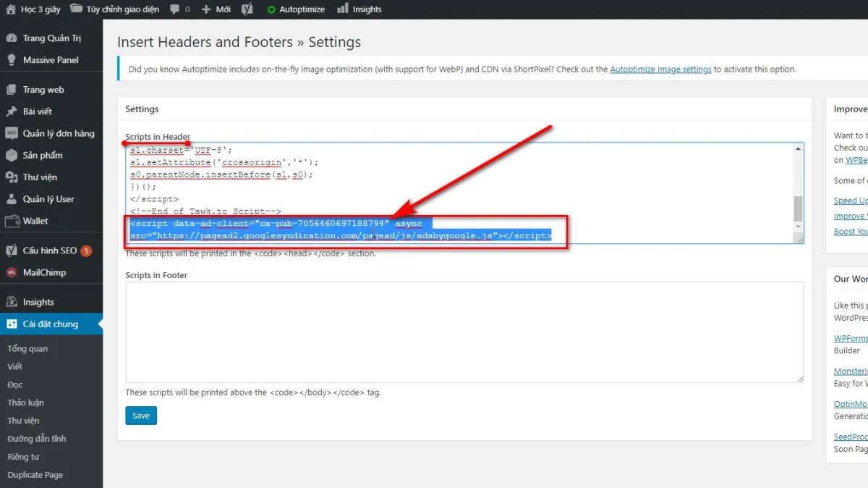Click the Thư viện media icon in sidebar
Image resolution: width=868 pixels, height=488 pixels.
point(11,177)
